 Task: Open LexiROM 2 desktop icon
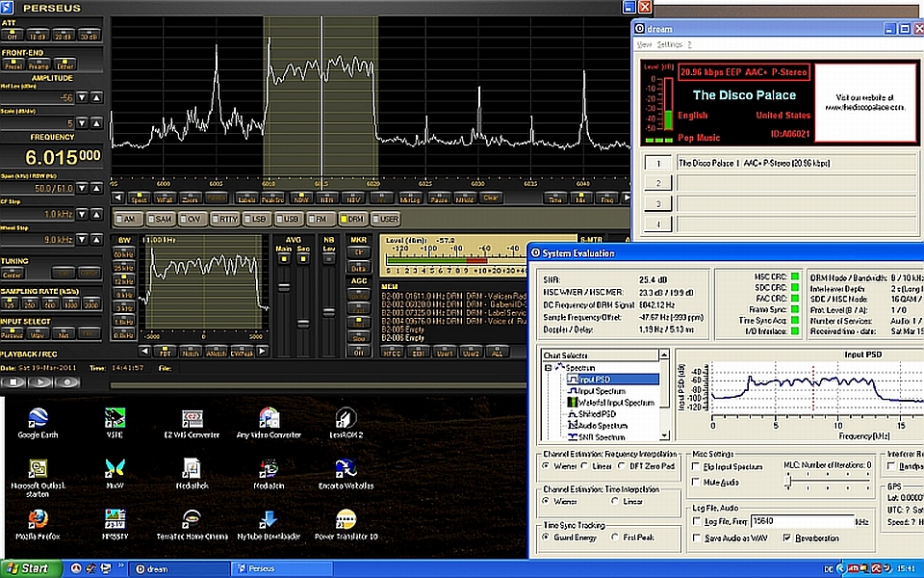point(346,423)
